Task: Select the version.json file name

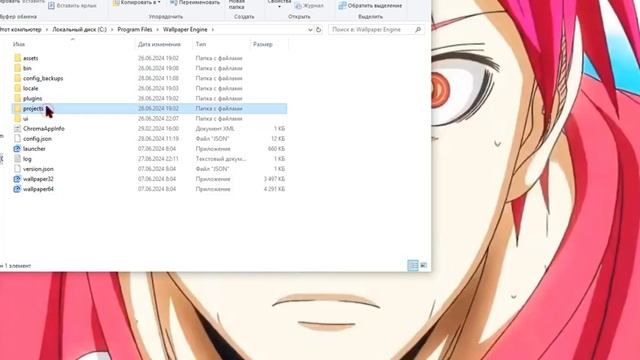Action: [x=38, y=169]
